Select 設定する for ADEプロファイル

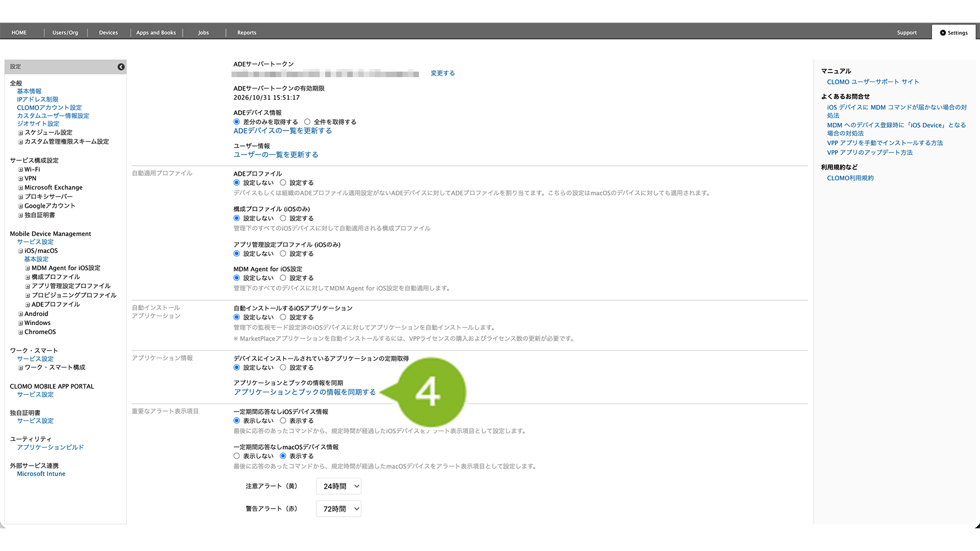tap(283, 182)
